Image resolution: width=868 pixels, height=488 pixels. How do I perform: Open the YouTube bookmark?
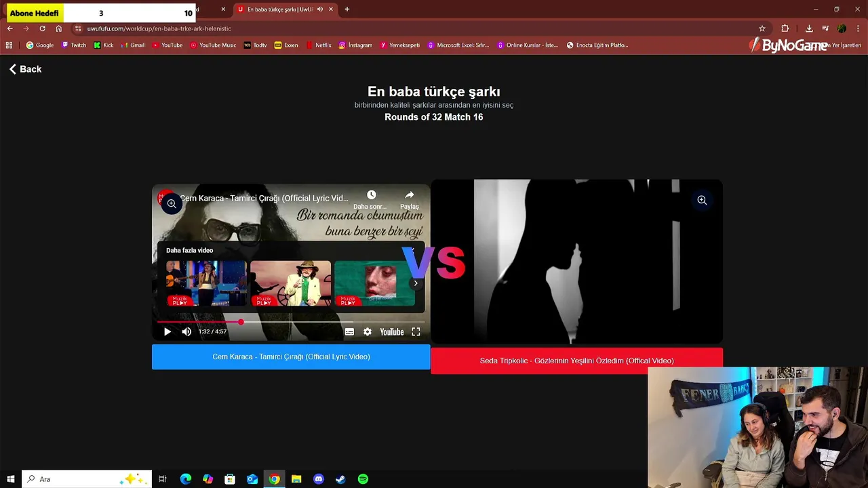coord(167,45)
